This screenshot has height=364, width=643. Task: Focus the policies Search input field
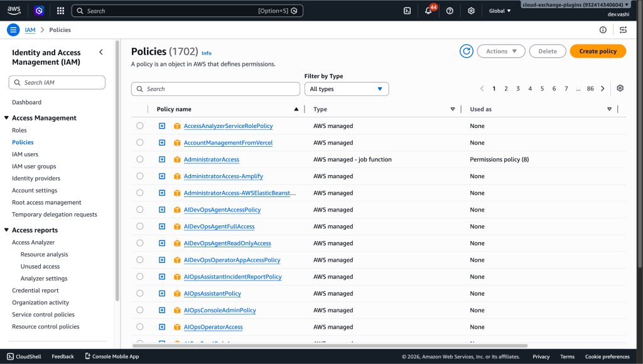pos(216,89)
